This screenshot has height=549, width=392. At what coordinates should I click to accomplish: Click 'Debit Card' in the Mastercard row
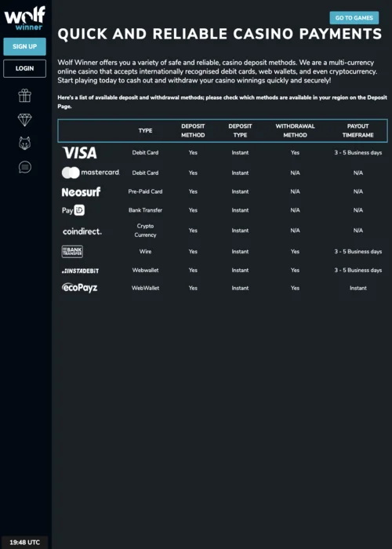click(x=145, y=173)
